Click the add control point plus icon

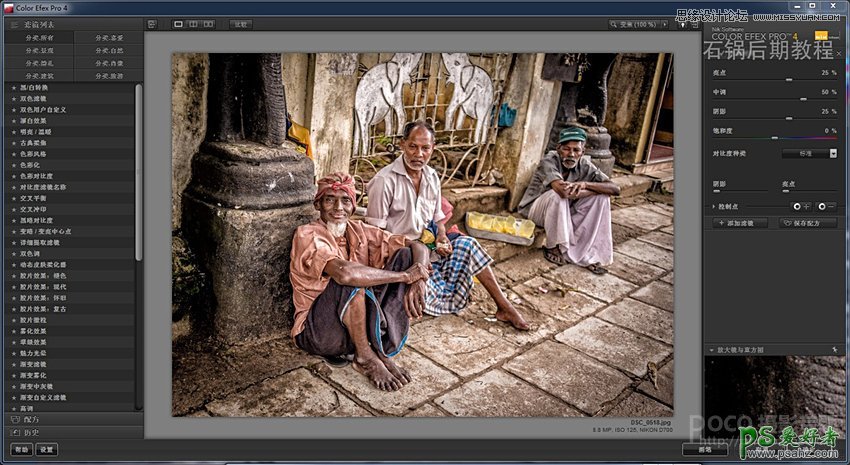click(801, 206)
